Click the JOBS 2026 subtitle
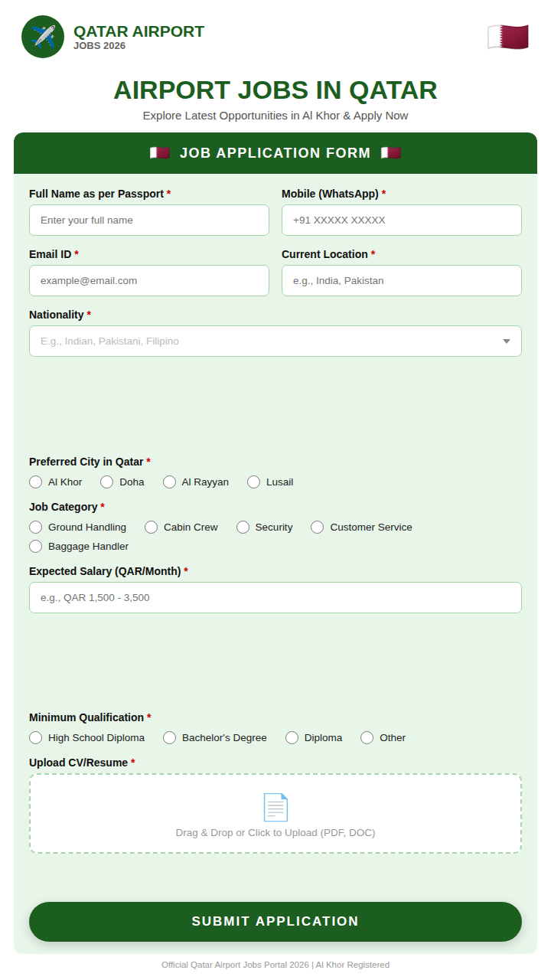This screenshot has height=980, width=551. pos(99,46)
